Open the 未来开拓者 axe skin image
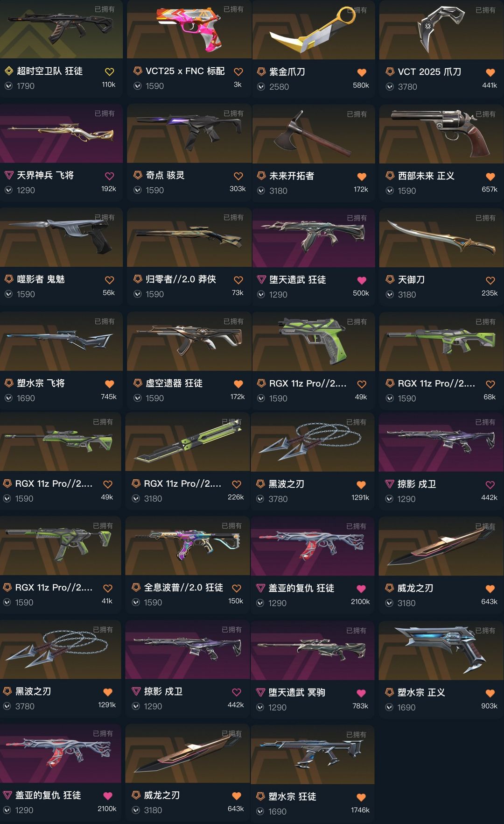The width and height of the screenshot is (504, 824). tap(314, 134)
